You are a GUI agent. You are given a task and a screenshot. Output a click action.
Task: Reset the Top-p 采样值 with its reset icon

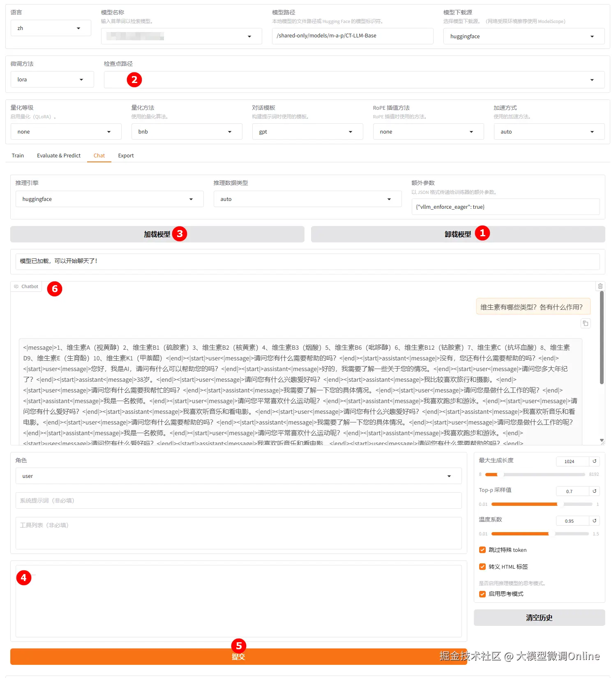click(594, 491)
